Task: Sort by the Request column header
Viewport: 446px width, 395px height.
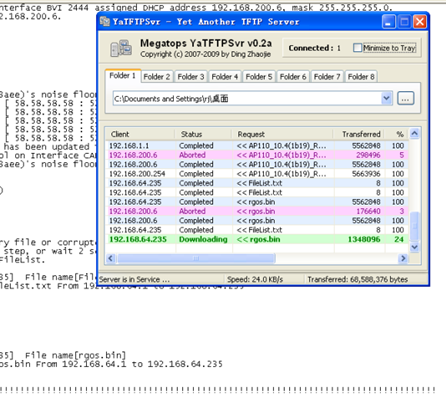Action: pos(282,134)
